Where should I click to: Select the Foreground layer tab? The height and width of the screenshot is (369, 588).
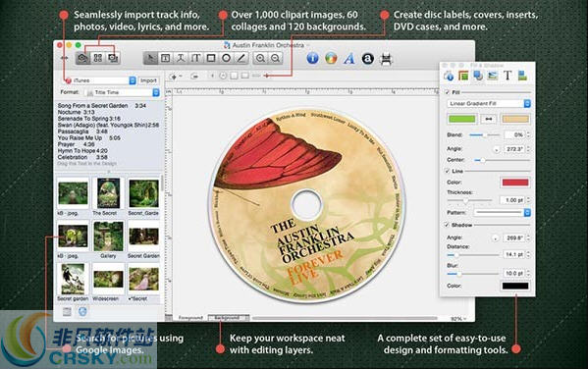pos(190,318)
